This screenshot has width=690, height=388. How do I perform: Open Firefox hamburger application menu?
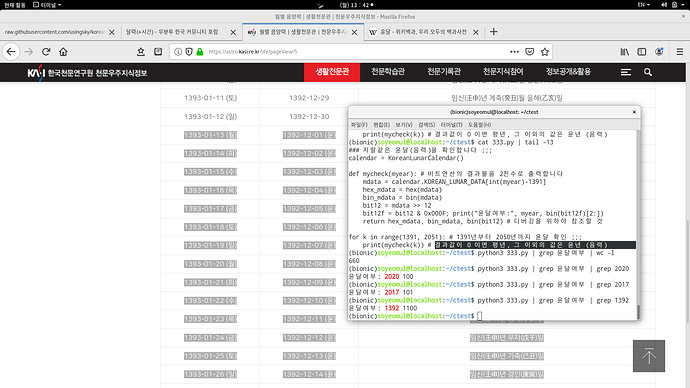(680, 51)
